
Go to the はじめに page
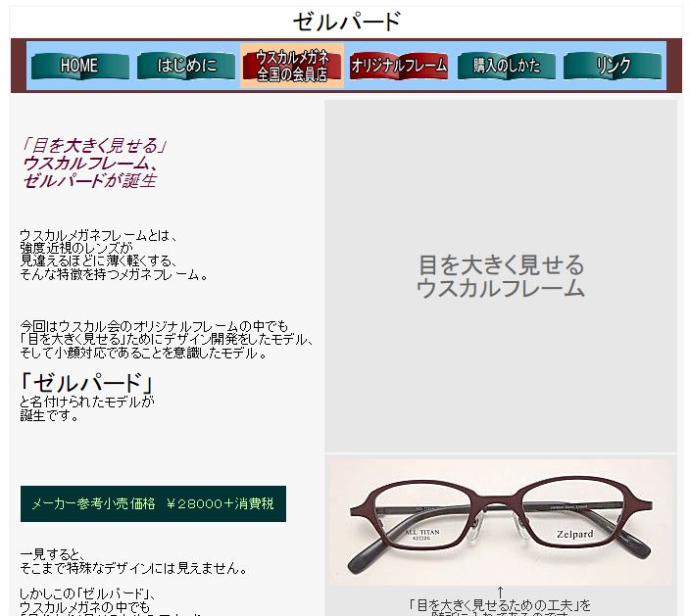(x=186, y=67)
